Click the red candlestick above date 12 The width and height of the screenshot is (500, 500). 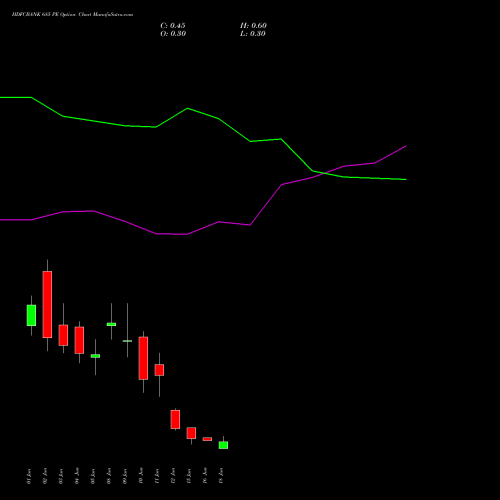pyautogui.click(x=175, y=419)
